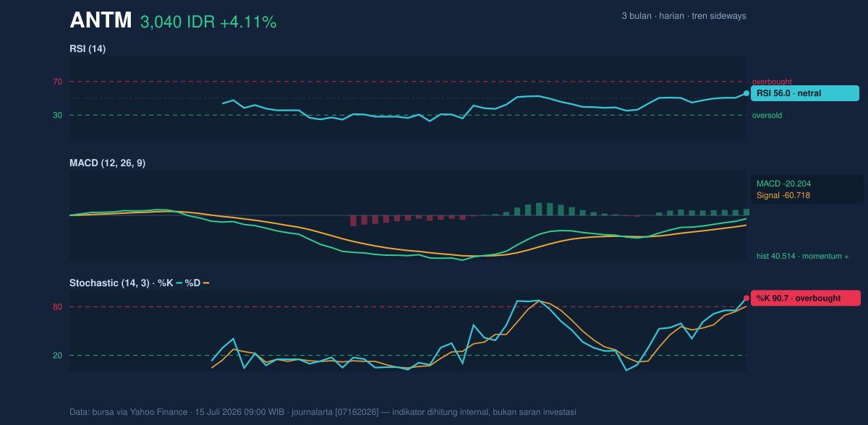This screenshot has width=868, height=425.
Task: Select the %K 90.7 overbought badge
Action: pos(806,298)
